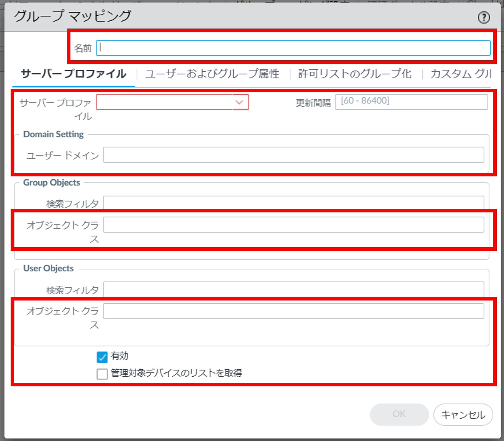This screenshot has height=441, width=504.
Task: Open the help question mark icon
Action: click(x=484, y=18)
